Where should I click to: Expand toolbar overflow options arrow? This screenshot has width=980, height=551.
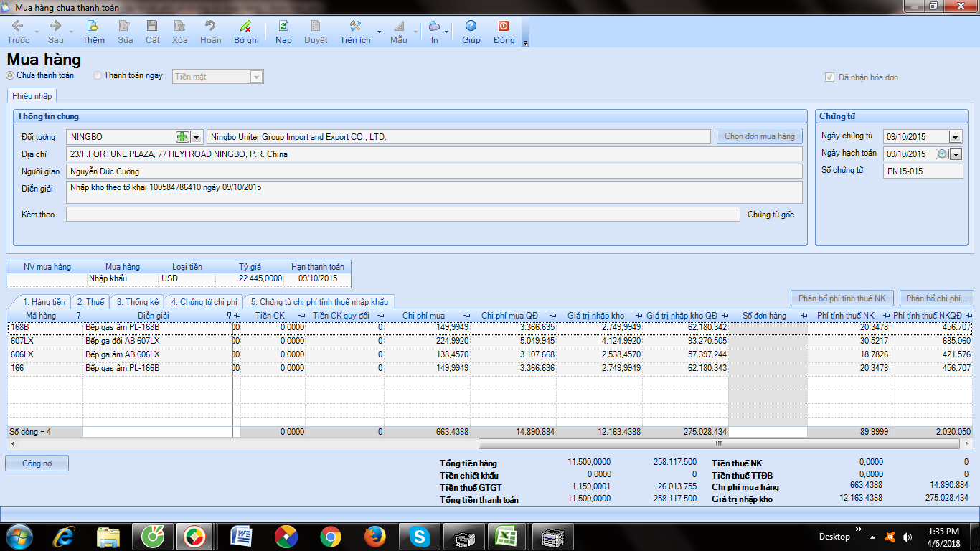pyautogui.click(x=525, y=43)
